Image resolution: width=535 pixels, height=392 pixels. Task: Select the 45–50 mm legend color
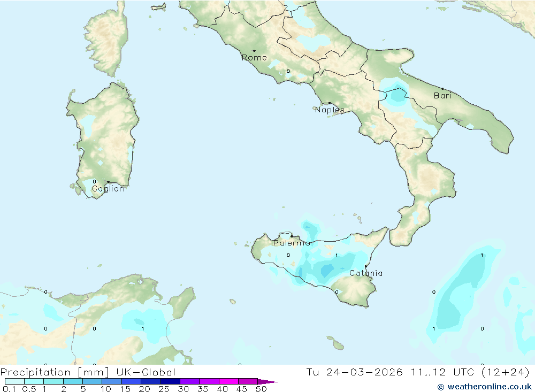click(x=248, y=381)
